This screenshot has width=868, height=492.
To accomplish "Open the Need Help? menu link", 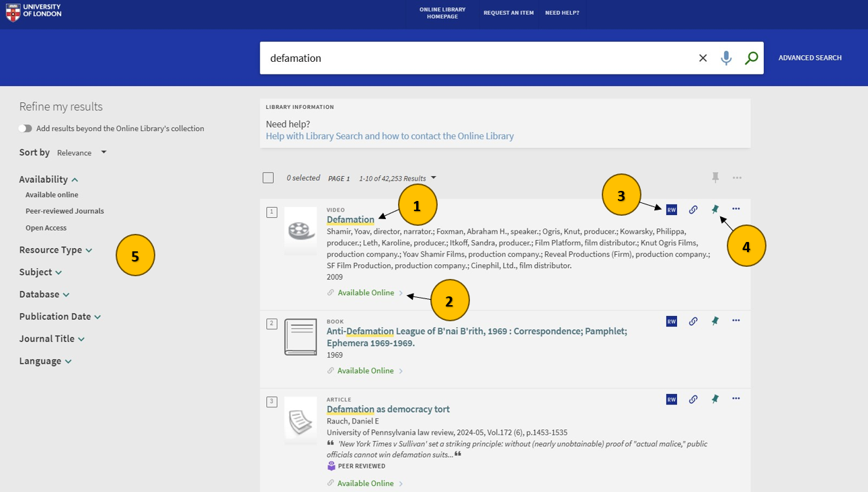I will click(x=562, y=13).
